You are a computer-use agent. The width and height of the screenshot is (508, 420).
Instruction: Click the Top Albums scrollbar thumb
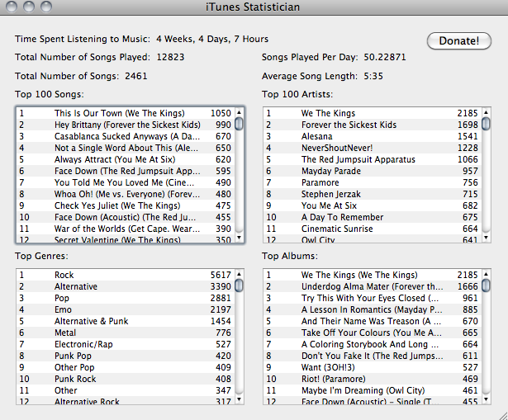pyautogui.click(x=486, y=286)
